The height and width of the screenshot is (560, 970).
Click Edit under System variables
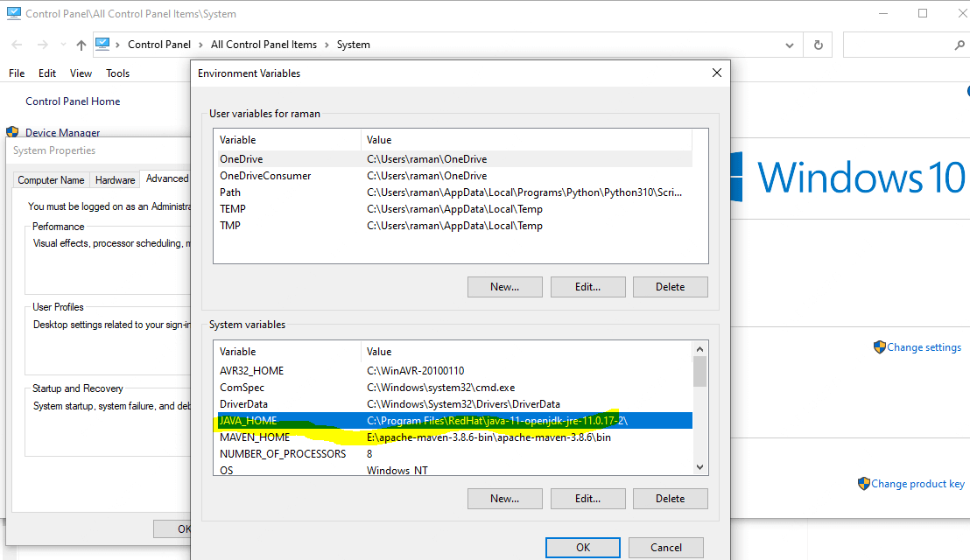click(587, 498)
